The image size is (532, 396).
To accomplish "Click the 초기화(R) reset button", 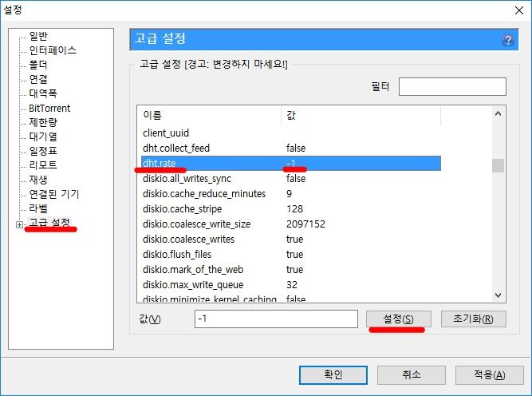I will click(473, 319).
